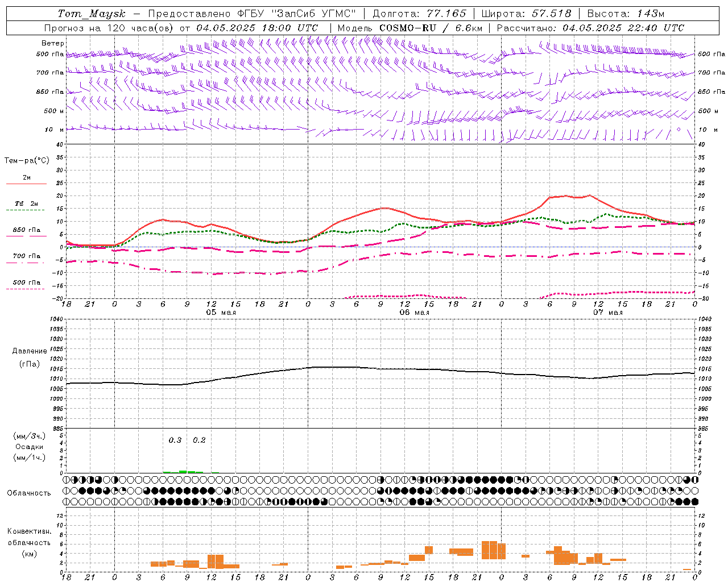Select the 06 мая date label
Screen dimensions: 728x582
point(414,313)
